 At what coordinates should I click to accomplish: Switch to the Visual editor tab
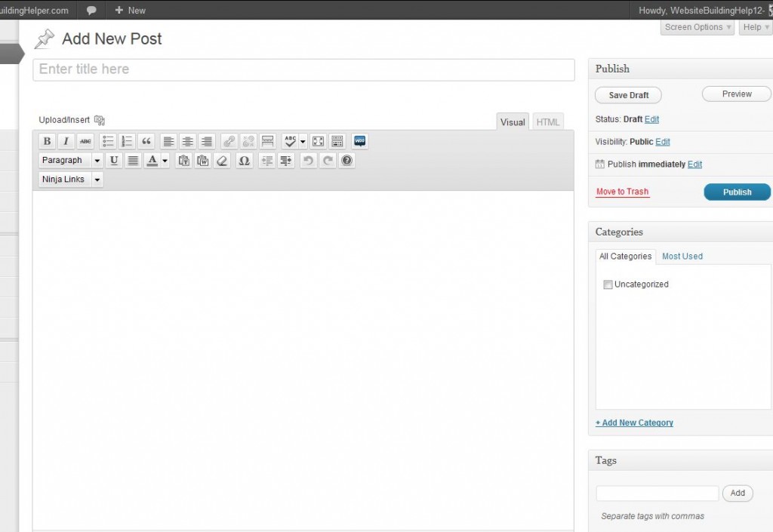(x=513, y=122)
